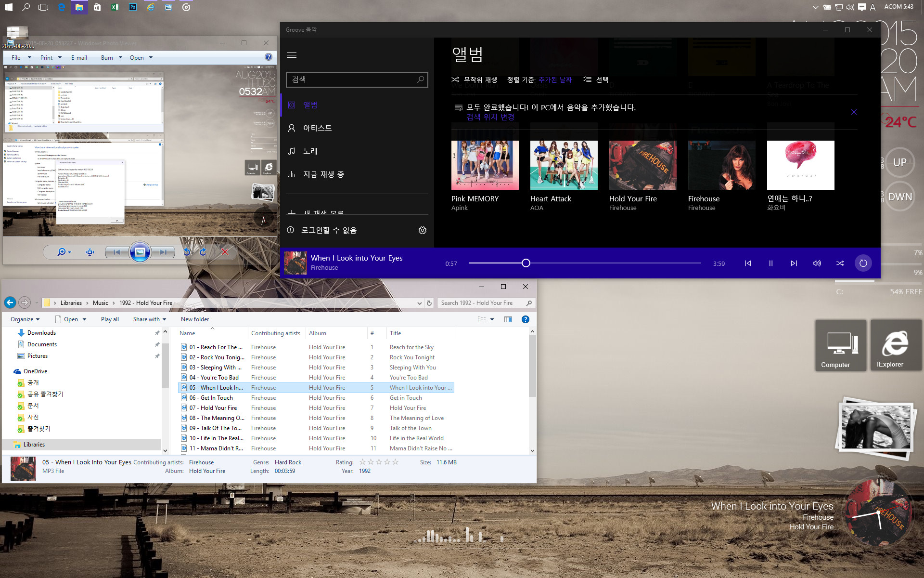Open Windows Start button

pos(8,7)
